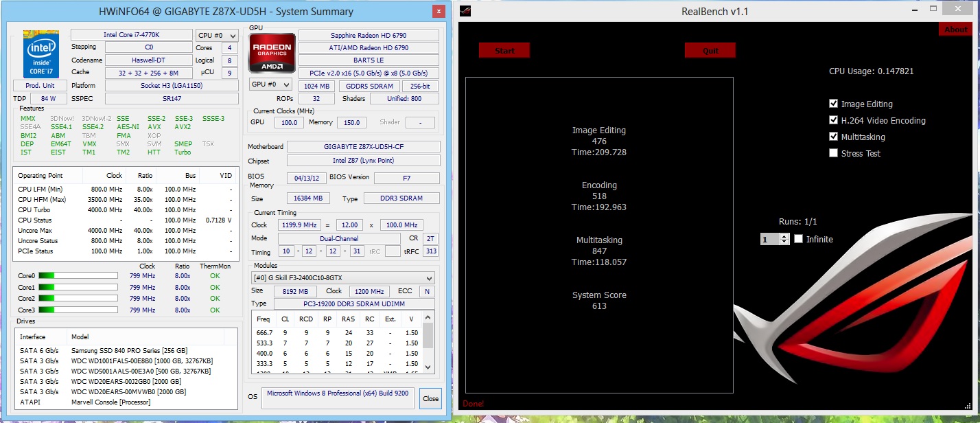Click the SR147 SSPEC value
The image size is (980, 423).
(172, 98)
